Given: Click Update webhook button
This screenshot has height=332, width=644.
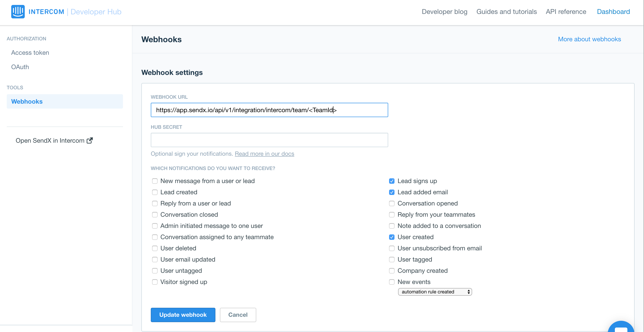Looking at the screenshot, I should (183, 315).
